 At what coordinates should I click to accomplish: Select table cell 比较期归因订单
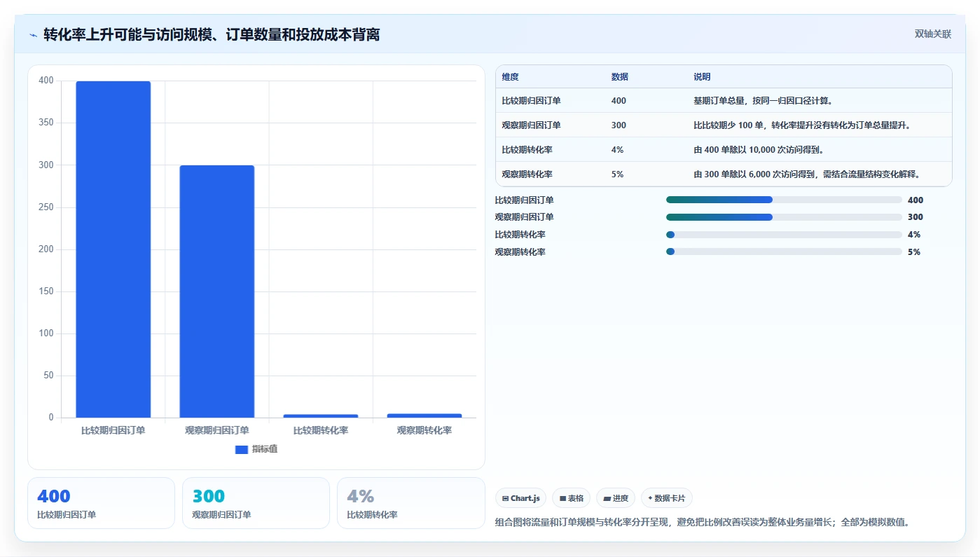(x=531, y=101)
